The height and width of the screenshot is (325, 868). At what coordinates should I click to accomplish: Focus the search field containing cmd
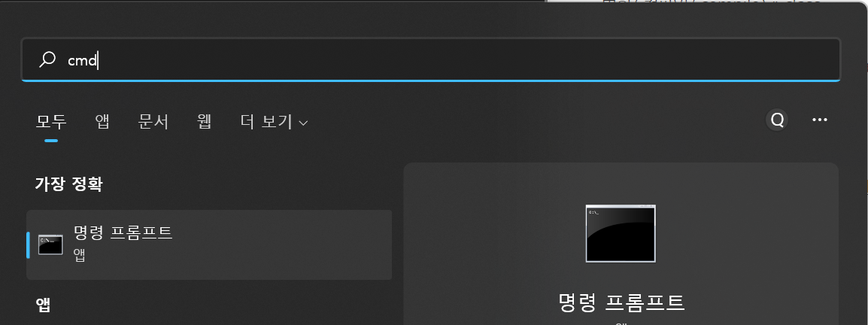(431, 59)
